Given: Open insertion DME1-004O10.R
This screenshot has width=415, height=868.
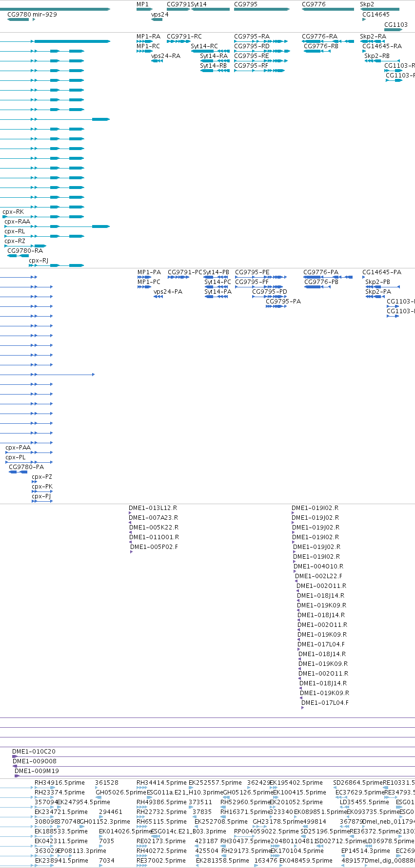Looking at the screenshot, I should 318,566.
